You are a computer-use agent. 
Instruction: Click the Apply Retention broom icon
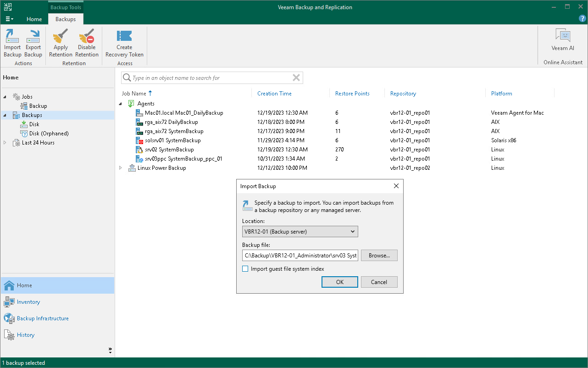pyautogui.click(x=61, y=36)
